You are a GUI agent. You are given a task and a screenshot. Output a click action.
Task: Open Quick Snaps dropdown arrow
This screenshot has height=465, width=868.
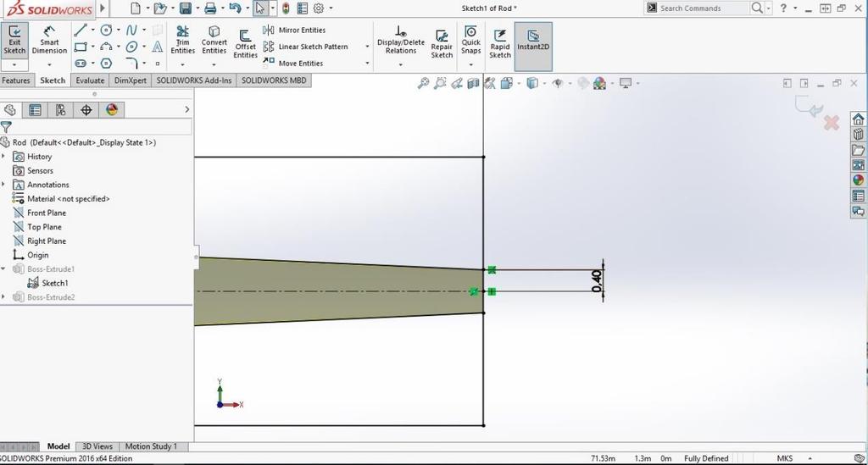click(x=471, y=65)
